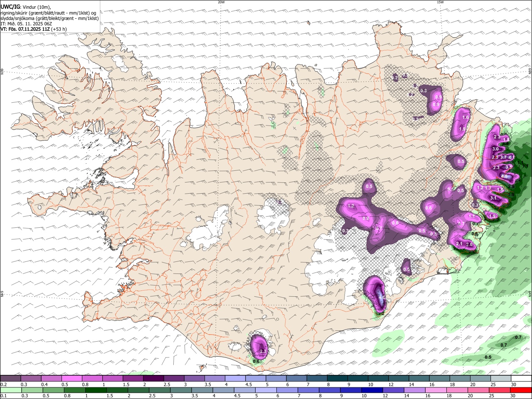The height and width of the screenshot is (399, 532).
Task: Pick the light pink rain swatch after 16
Action: pyautogui.click(x=436, y=390)
